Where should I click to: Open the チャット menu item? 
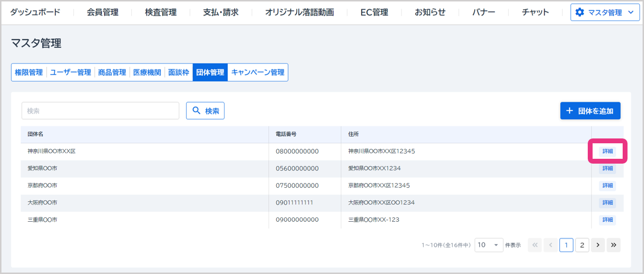535,13
